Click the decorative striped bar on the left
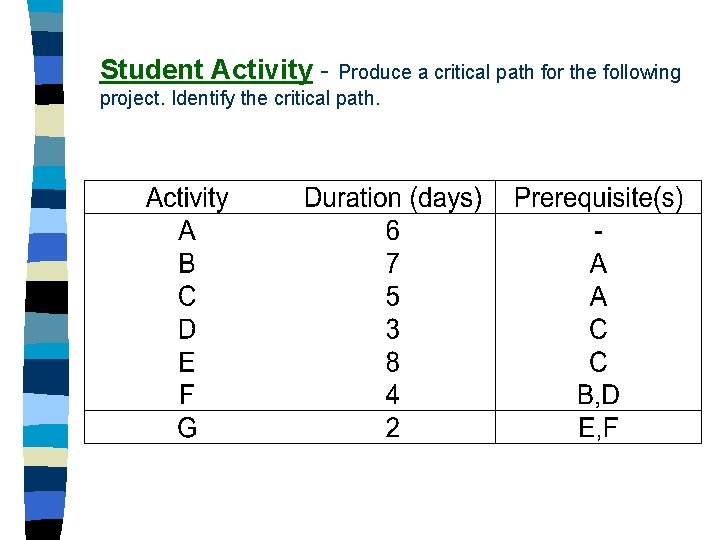 tap(48, 270)
